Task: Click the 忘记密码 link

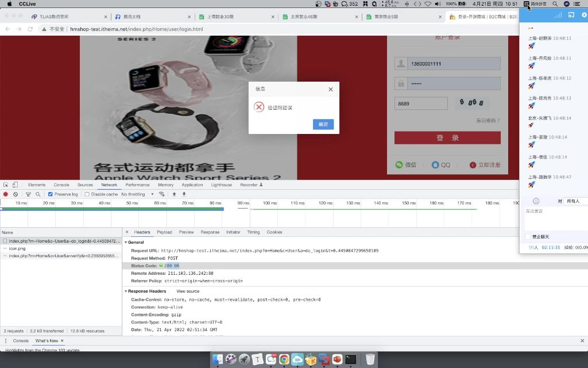Action: coord(488,121)
